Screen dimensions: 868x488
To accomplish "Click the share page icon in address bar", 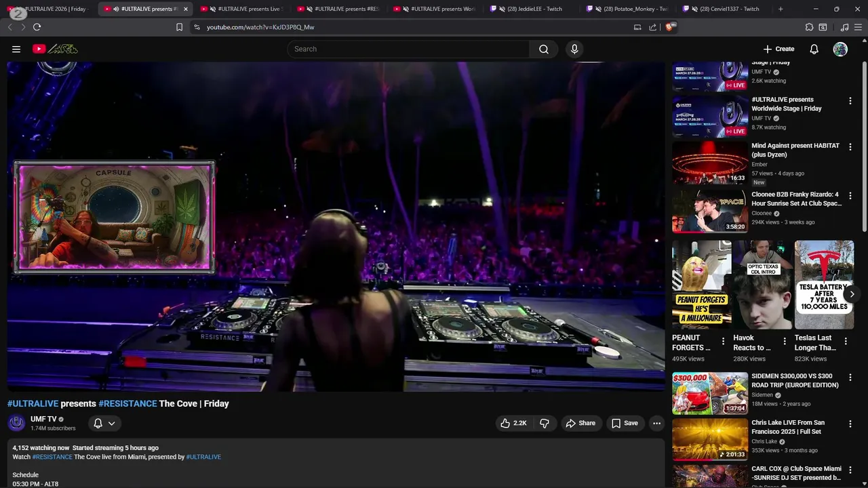I will (653, 27).
